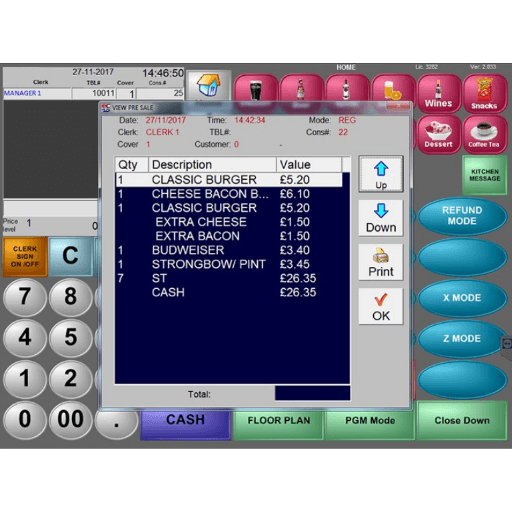The image size is (512, 512).
Task: Click the Close Down button
Action: (462, 421)
